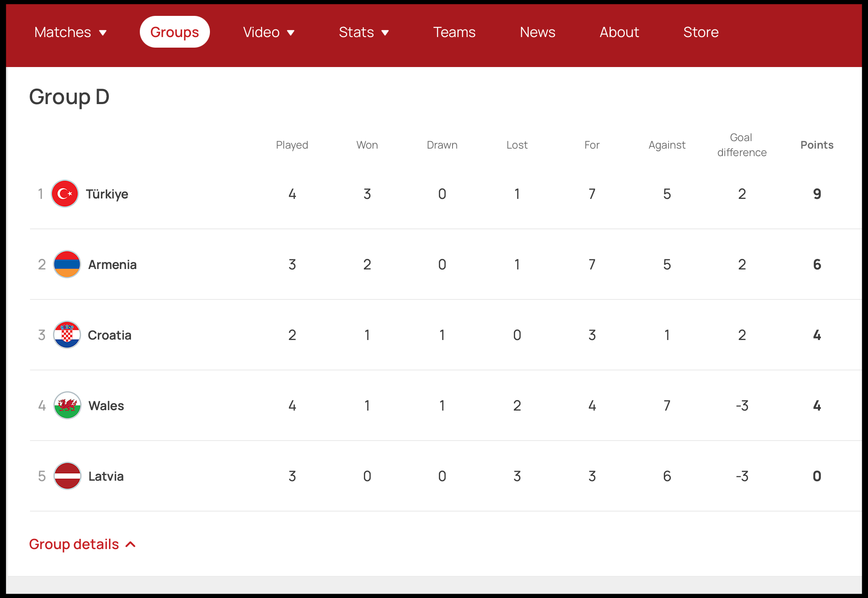The height and width of the screenshot is (598, 868).
Task: Click the Türkiye flag icon
Action: (65, 194)
